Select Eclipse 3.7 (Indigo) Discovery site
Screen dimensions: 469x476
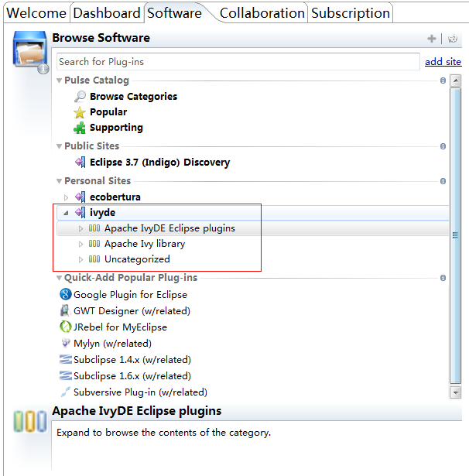152,162
